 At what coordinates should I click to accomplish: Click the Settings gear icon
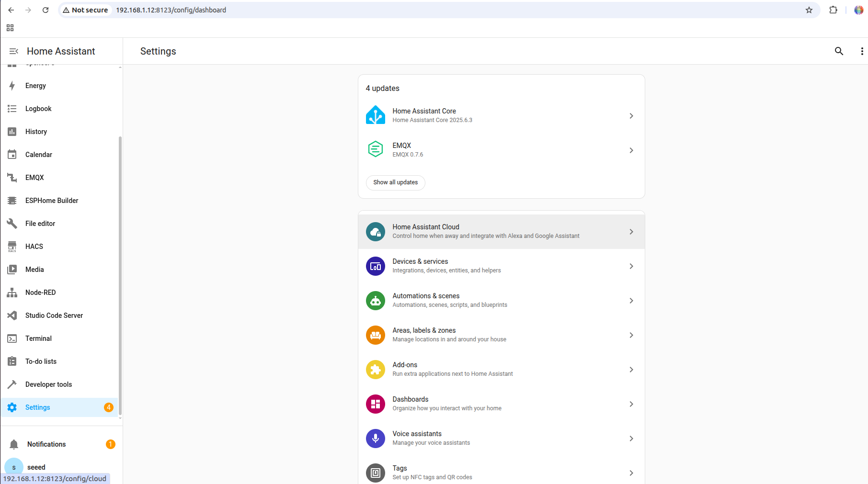12,407
